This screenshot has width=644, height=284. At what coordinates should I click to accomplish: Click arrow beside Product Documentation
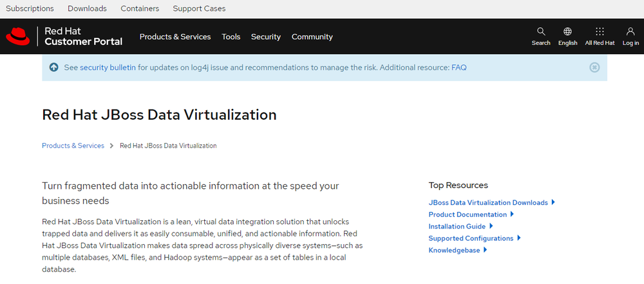512,214
